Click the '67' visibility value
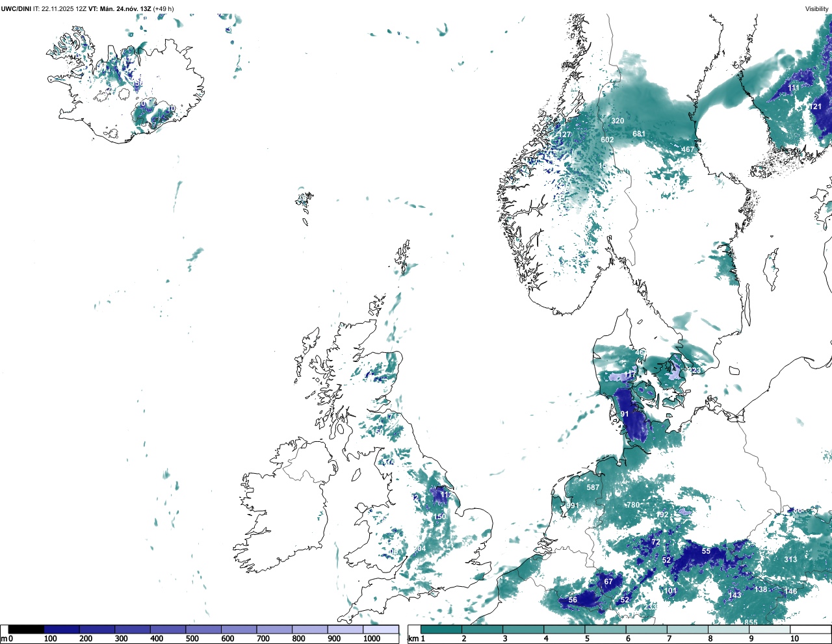 (608, 582)
